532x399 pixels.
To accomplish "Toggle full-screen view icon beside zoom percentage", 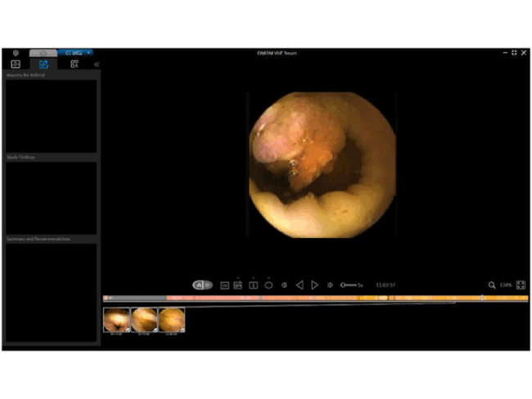I will (x=521, y=285).
